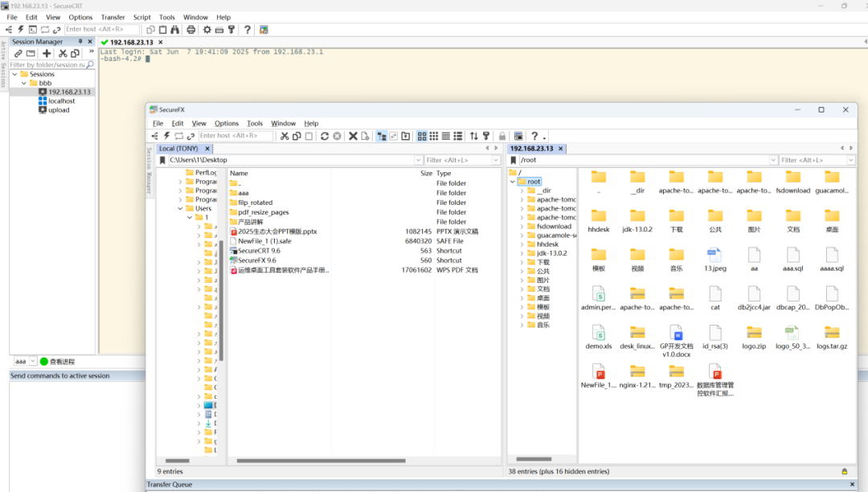The image size is (868, 492).
Task: Expand the Users folder in local tree
Action: click(x=180, y=208)
